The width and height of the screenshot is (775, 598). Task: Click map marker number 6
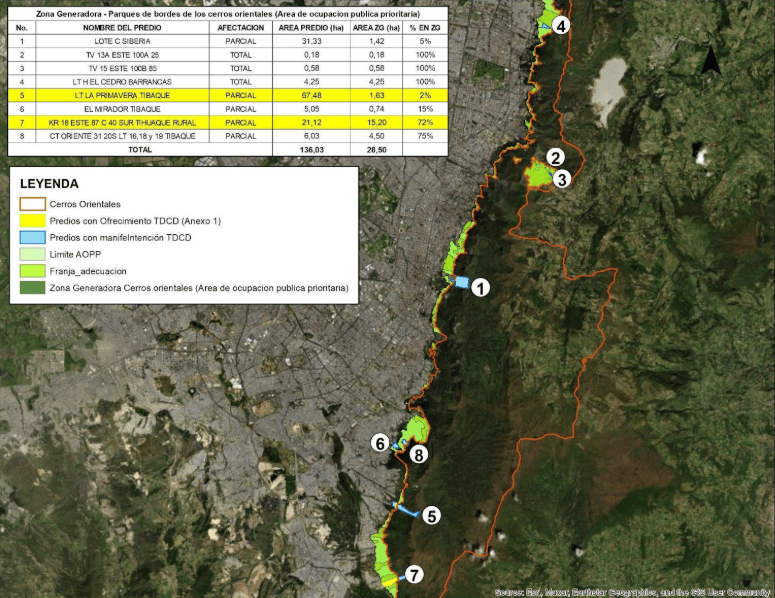click(x=380, y=443)
